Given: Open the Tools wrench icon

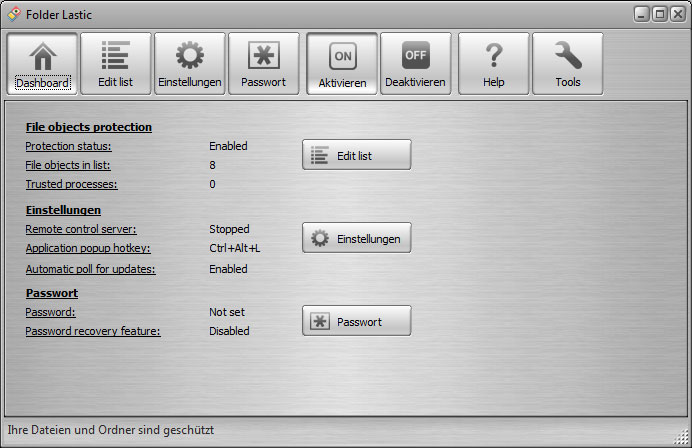Looking at the screenshot, I should (567, 56).
